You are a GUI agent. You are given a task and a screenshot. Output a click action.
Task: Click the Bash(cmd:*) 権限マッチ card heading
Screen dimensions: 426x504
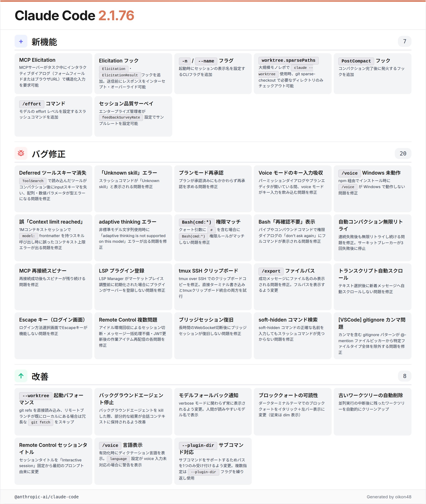click(210, 222)
